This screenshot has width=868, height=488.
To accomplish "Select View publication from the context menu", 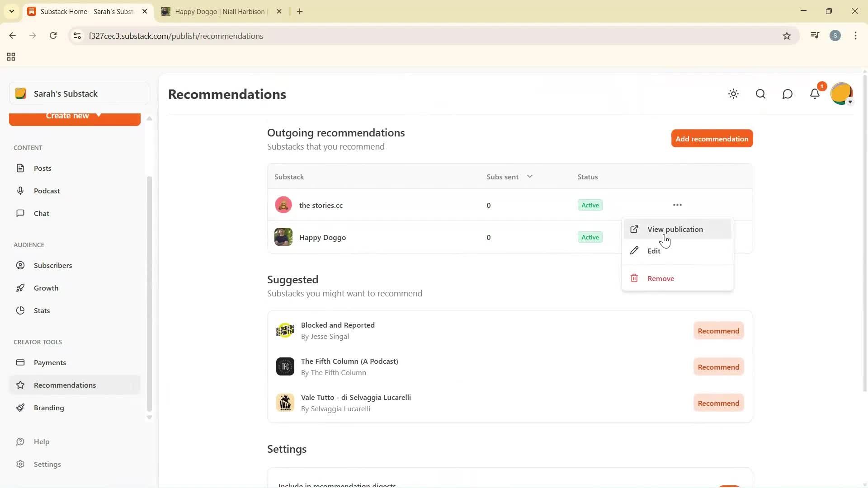I will [x=675, y=229].
